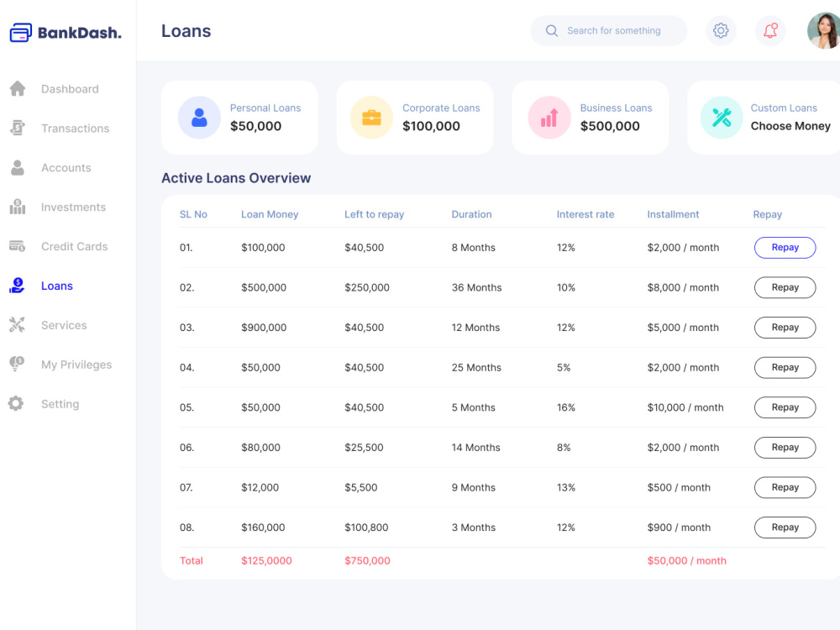Select the $250,000 left to repay cell
The height and width of the screenshot is (630, 840).
click(367, 287)
